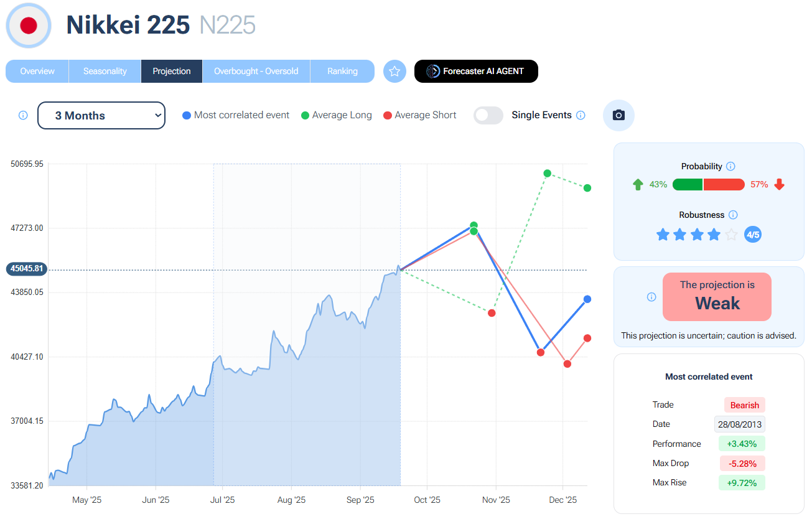The width and height of the screenshot is (812, 519).
Task: Open the Robustness info icon
Action: pos(733,215)
